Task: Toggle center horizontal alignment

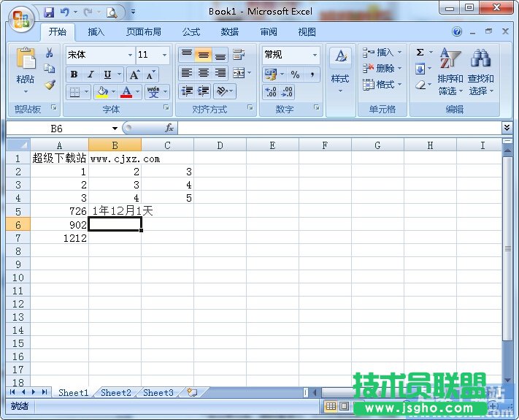Action: point(204,73)
